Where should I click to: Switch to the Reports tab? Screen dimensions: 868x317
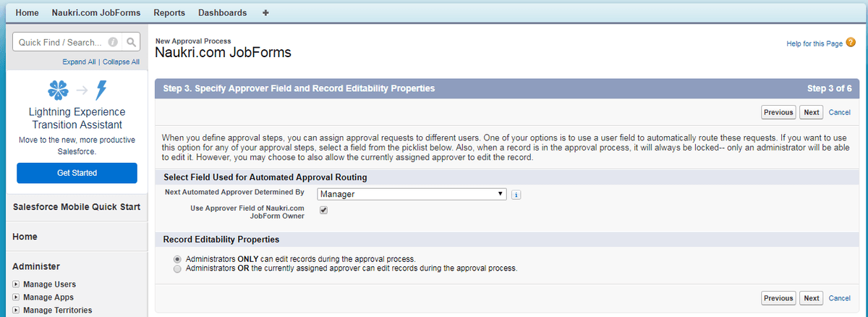pyautogui.click(x=169, y=13)
